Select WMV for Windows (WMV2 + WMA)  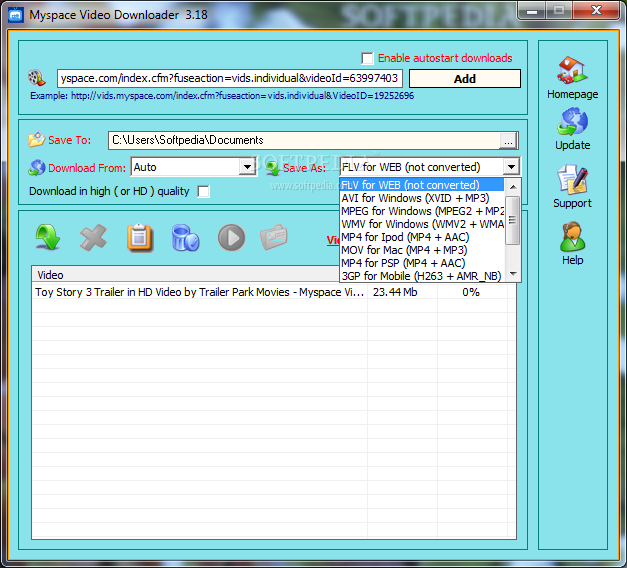pyautogui.click(x=422, y=224)
